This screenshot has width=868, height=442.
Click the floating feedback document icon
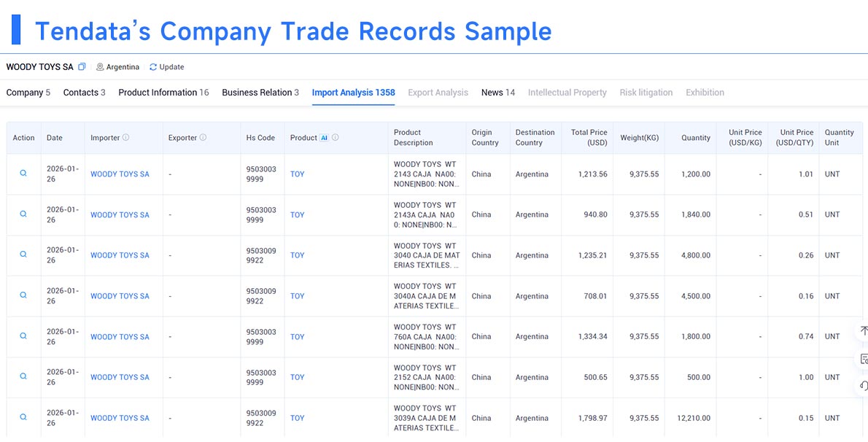point(864,359)
